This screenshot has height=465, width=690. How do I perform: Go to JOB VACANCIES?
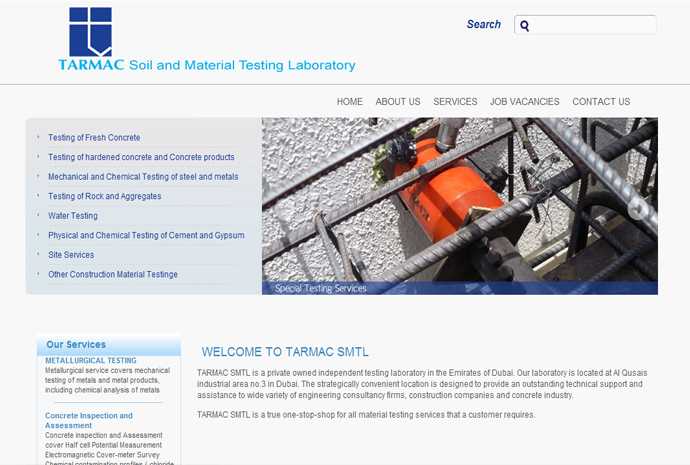(525, 102)
